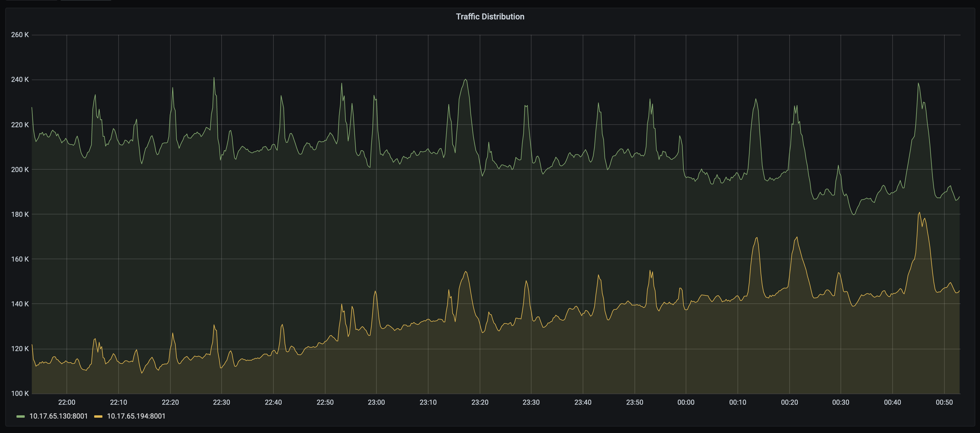The width and height of the screenshot is (980, 433).
Task: Click the yellow legend color swatch
Action: [x=98, y=416]
